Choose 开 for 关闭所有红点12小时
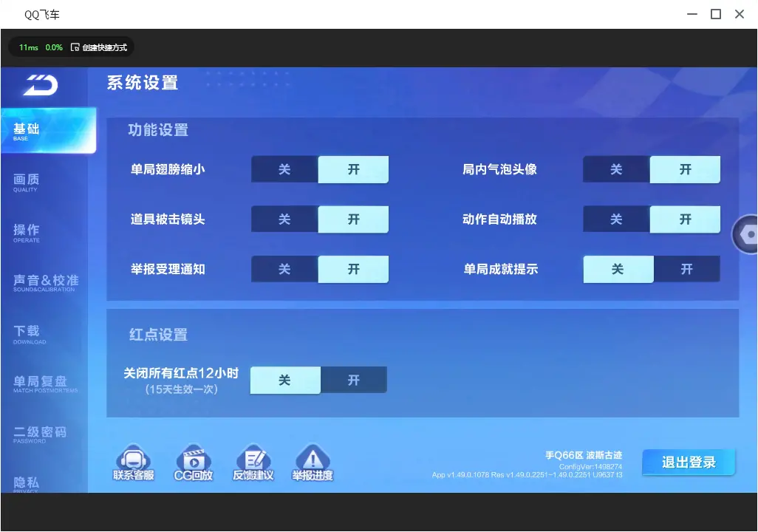Viewport: 758px width, 532px height. (353, 380)
